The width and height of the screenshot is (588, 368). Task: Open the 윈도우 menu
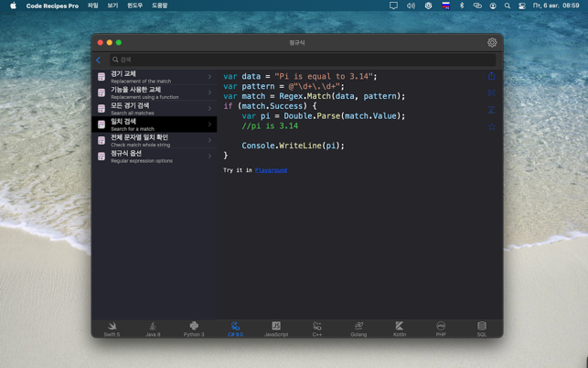point(135,5)
